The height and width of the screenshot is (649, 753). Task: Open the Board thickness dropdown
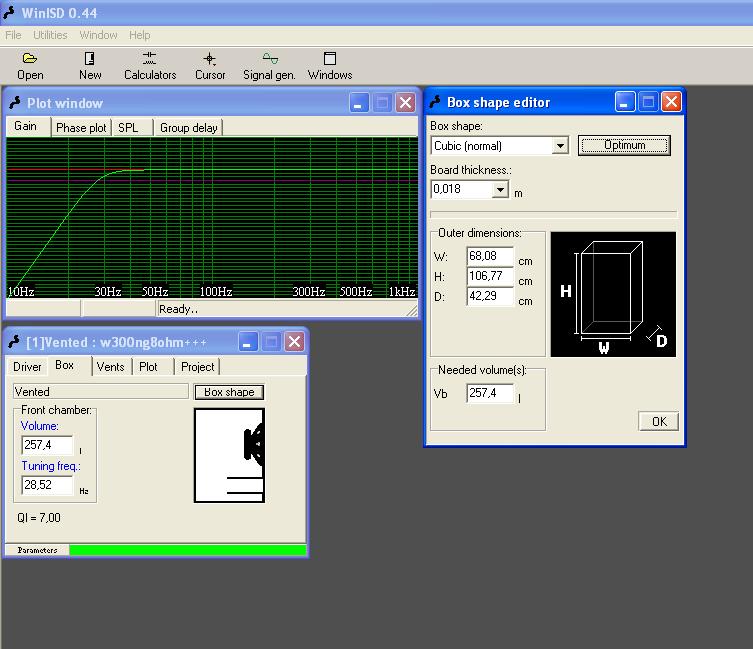(x=500, y=189)
